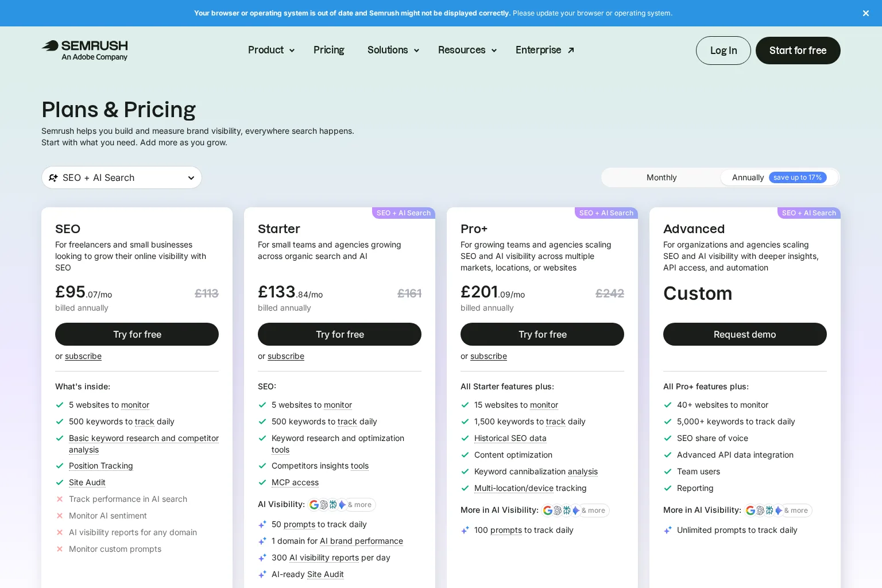The width and height of the screenshot is (882, 588).
Task: Expand the Solutions menu
Action: point(393,50)
